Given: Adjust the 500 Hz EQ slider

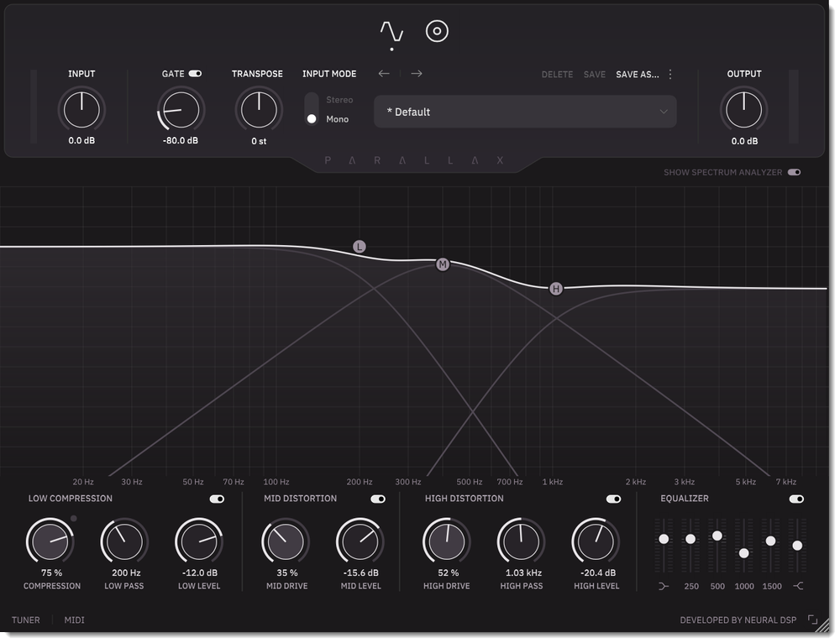Looking at the screenshot, I should coord(717,536).
